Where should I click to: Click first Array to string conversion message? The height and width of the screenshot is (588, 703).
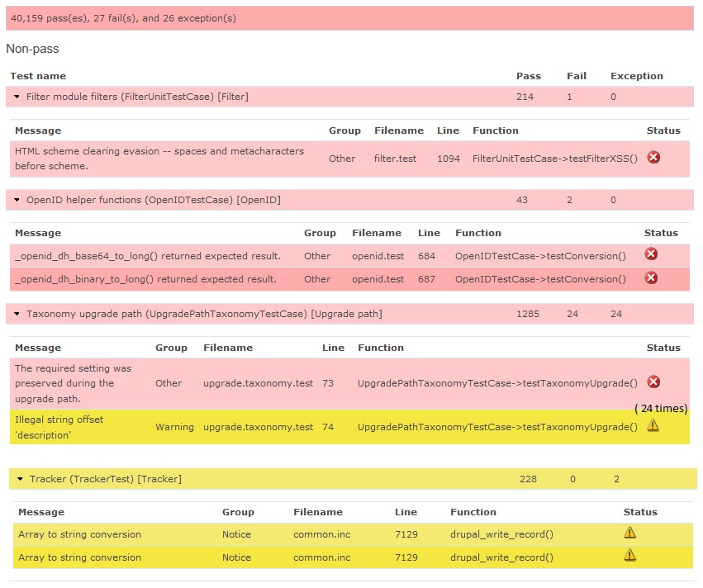point(79,534)
